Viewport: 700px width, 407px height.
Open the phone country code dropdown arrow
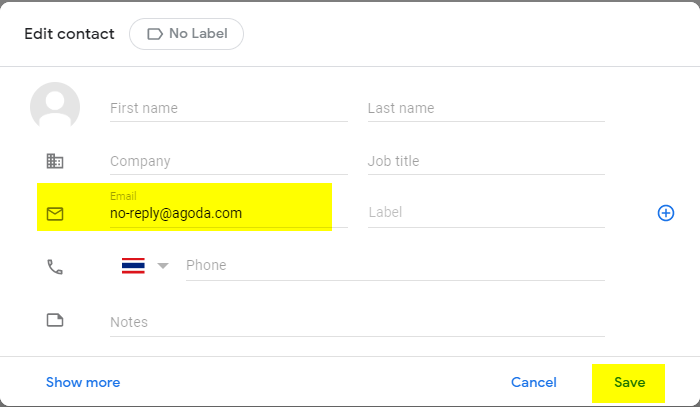163,266
